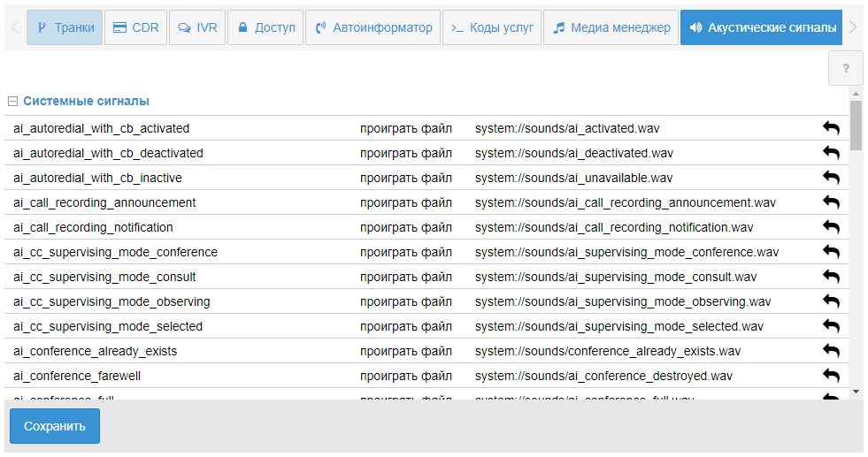Switch to the Транки tab
The height and width of the screenshot is (457, 868).
(x=65, y=27)
